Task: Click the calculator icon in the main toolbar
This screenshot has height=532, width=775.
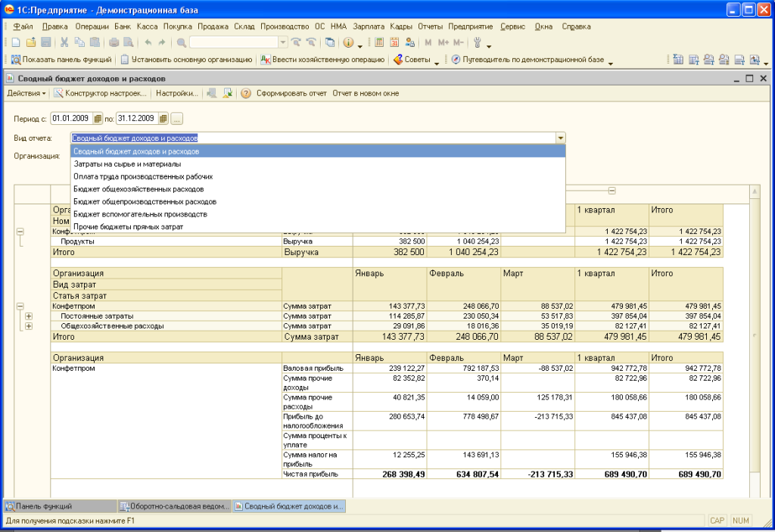Action: 379,42
